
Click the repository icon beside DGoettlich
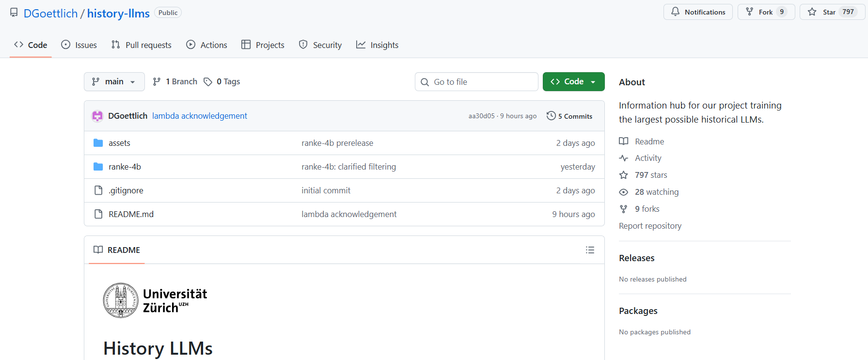[14, 13]
